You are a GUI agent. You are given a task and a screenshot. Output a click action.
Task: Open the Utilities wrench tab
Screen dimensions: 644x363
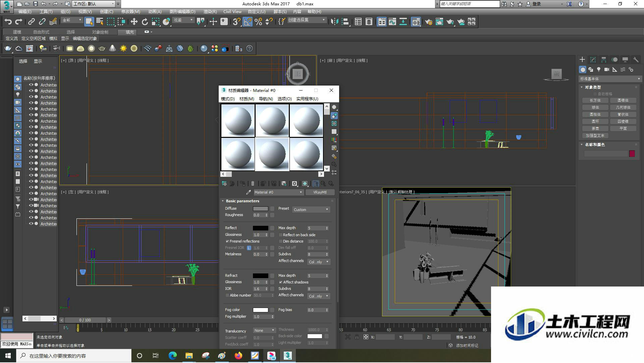tap(636, 60)
